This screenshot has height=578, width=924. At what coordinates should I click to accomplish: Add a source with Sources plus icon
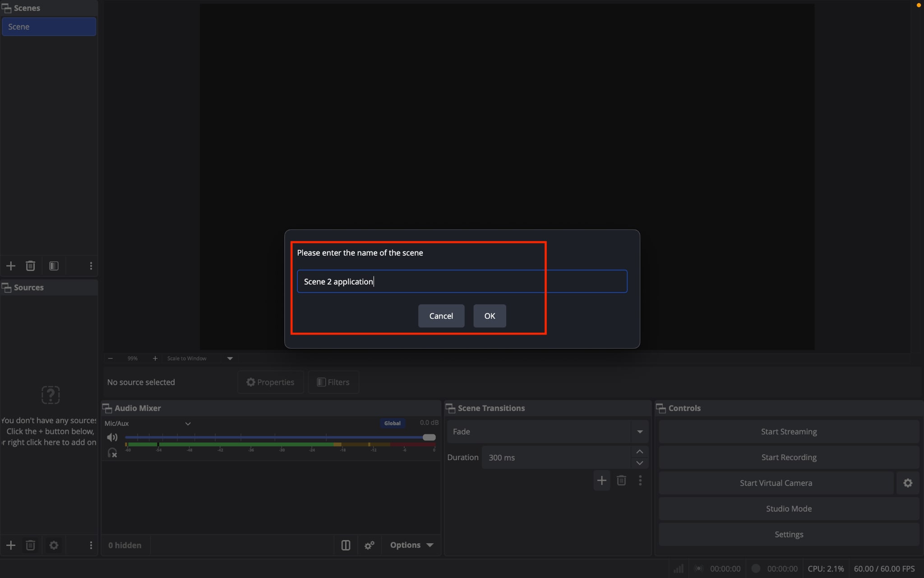tap(11, 545)
